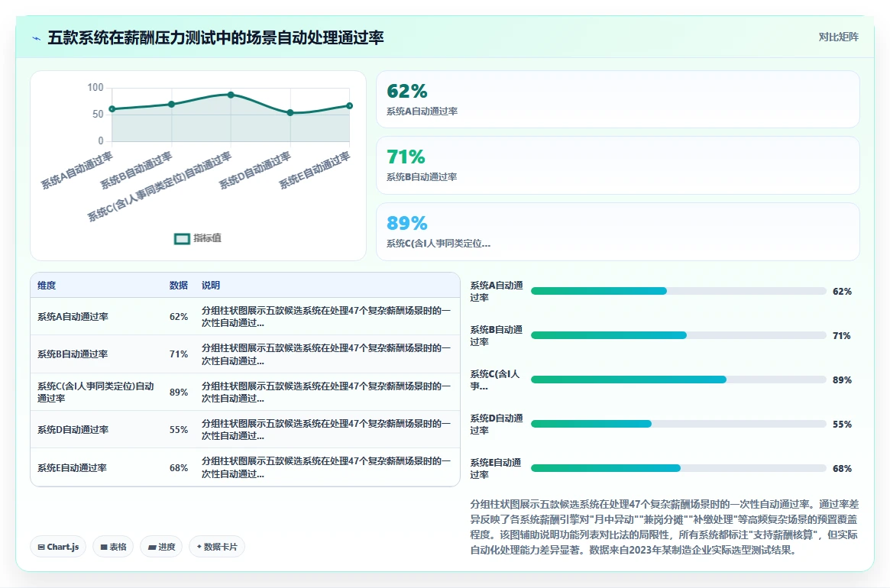
Task: Click the 68% value in the table
Action: click(178, 467)
